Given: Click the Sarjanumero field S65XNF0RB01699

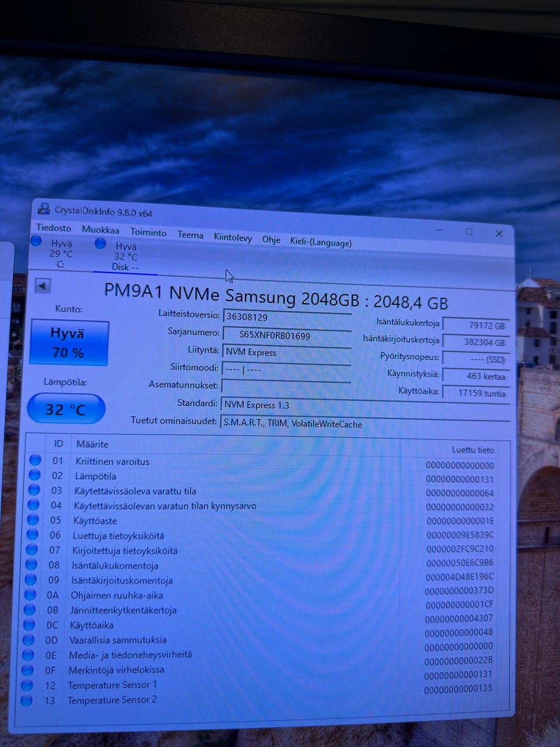Looking at the screenshot, I should (287, 335).
